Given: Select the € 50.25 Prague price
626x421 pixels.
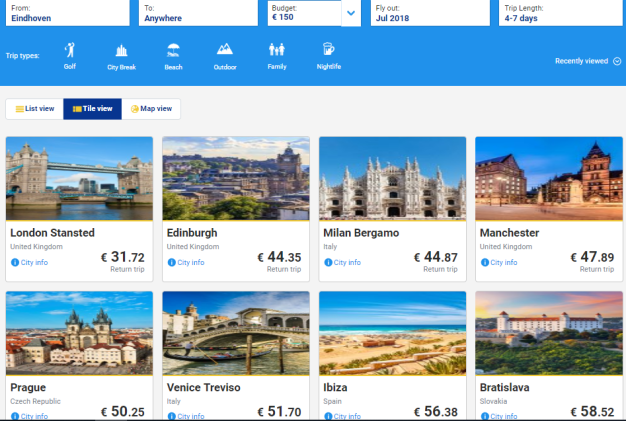Looking at the screenshot, I should 123,412.
